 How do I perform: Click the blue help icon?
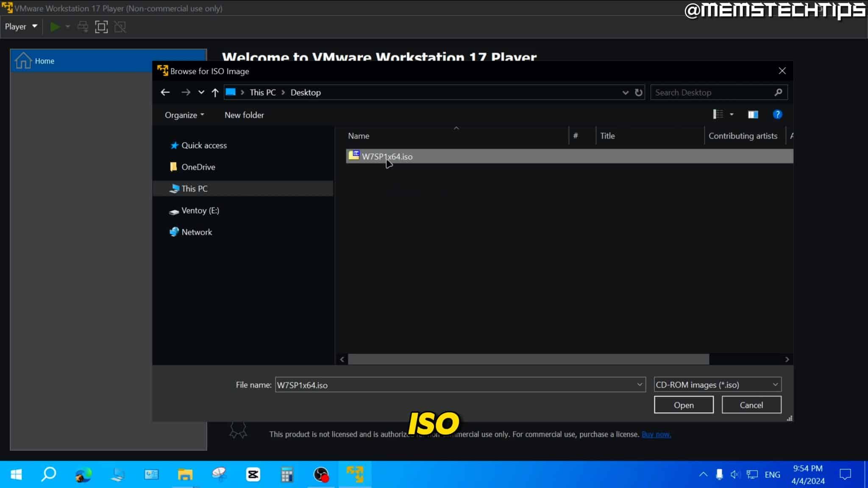click(x=777, y=114)
